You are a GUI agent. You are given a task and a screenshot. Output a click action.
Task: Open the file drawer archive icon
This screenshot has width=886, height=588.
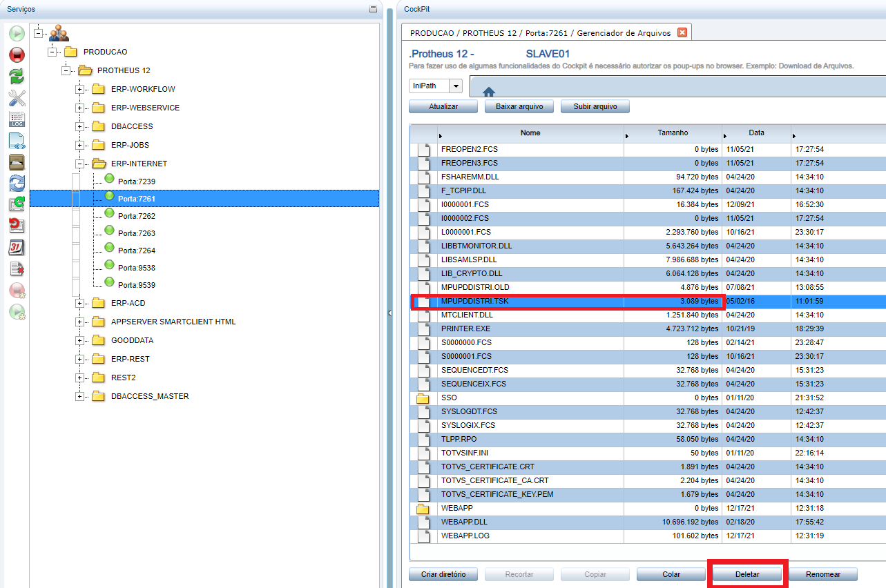pos(17,161)
